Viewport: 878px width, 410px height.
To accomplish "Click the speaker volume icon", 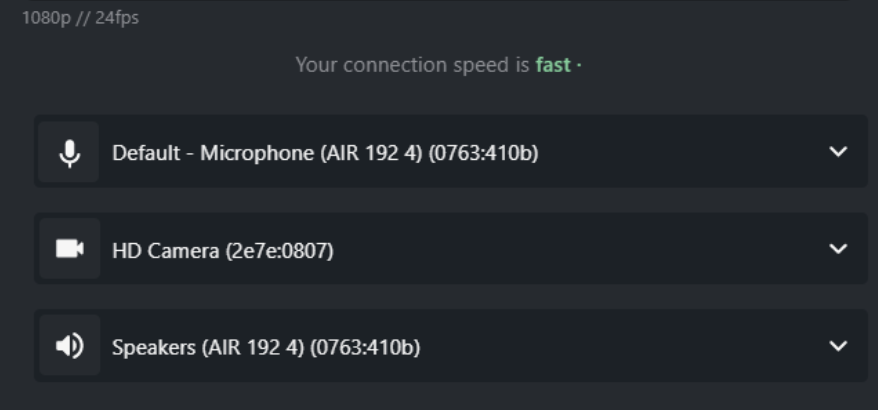I will [x=69, y=346].
